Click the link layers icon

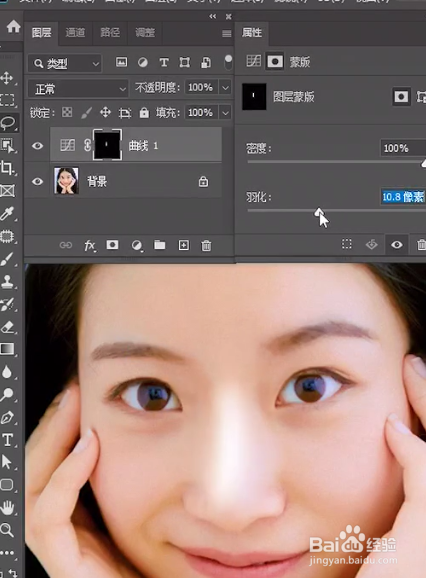pyautogui.click(x=66, y=245)
